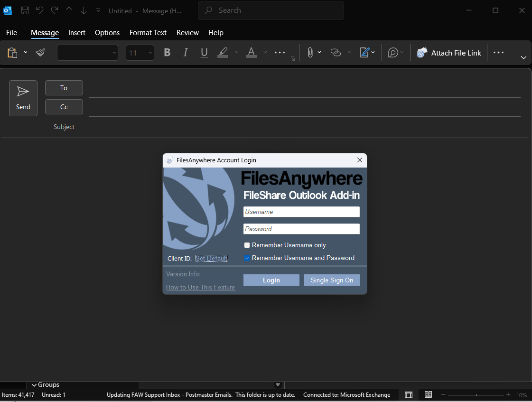Open the Paste clipboard icon
The width and height of the screenshot is (532, 402).
point(12,53)
